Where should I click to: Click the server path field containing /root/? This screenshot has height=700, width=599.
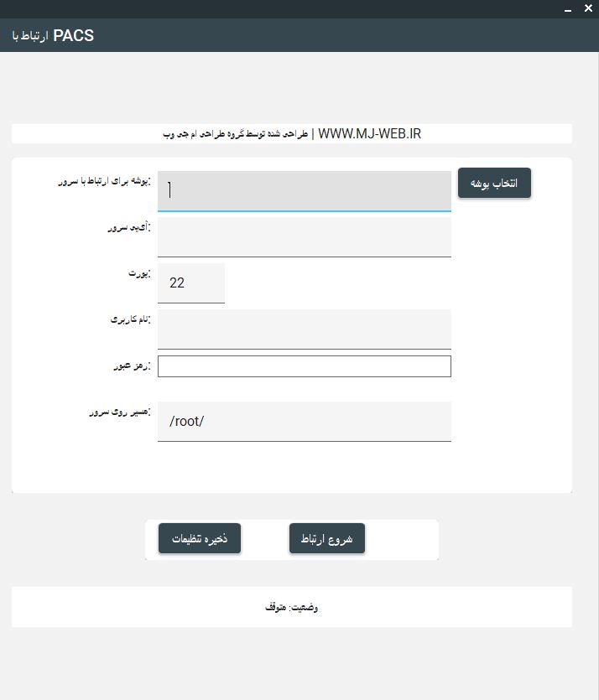click(x=304, y=421)
